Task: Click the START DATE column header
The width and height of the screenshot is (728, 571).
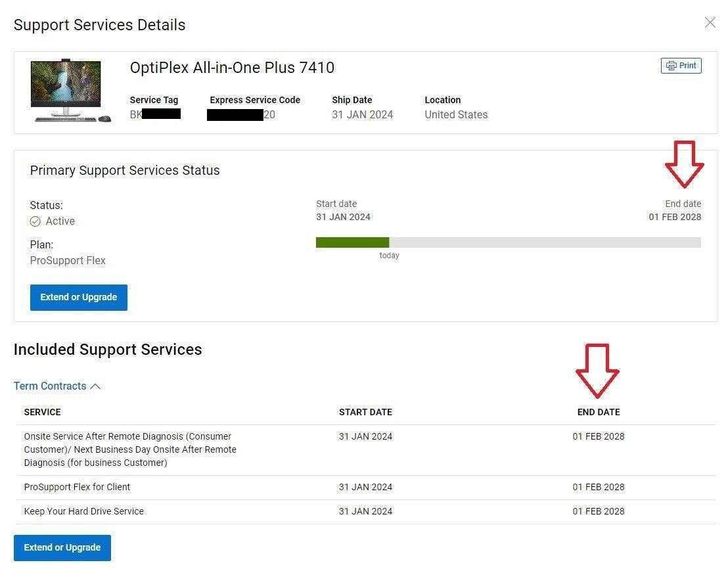Action: pos(365,412)
